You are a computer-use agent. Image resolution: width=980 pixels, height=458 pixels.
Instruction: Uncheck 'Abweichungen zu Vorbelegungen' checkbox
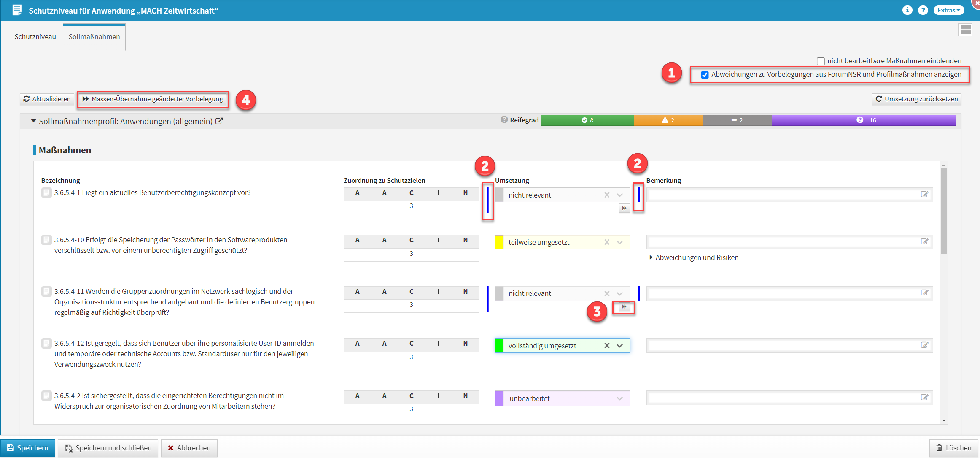click(x=705, y=75)
